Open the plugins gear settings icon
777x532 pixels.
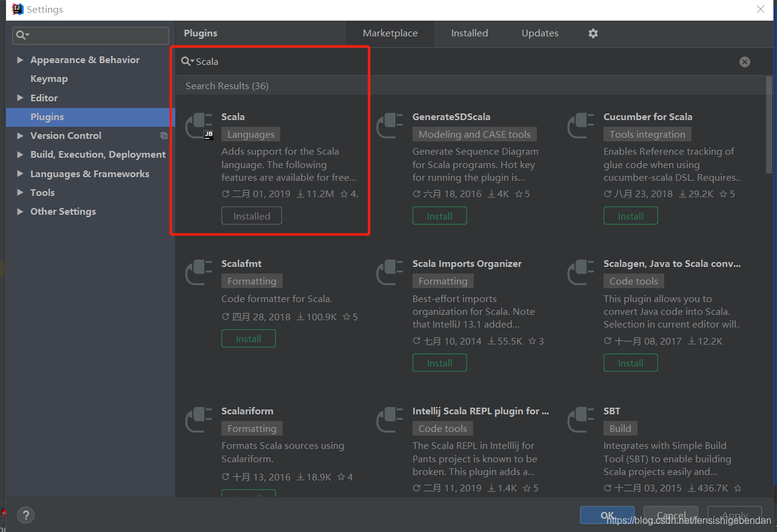[593, 33]
